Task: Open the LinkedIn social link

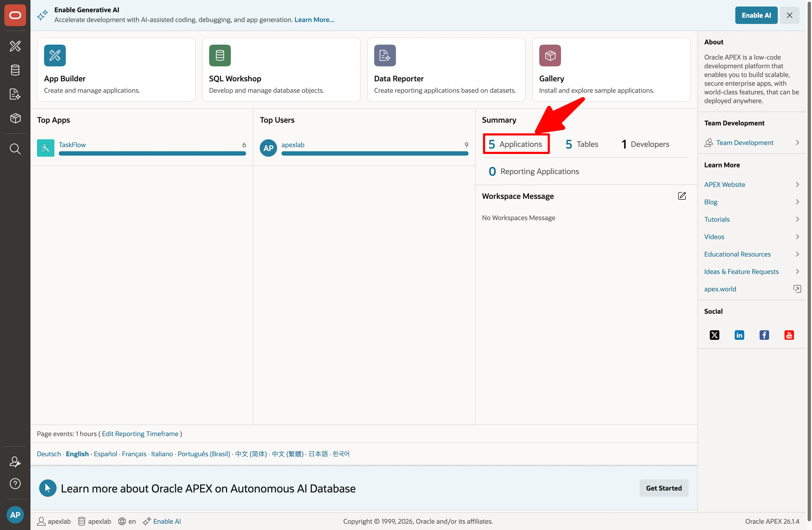Action: 739,335
